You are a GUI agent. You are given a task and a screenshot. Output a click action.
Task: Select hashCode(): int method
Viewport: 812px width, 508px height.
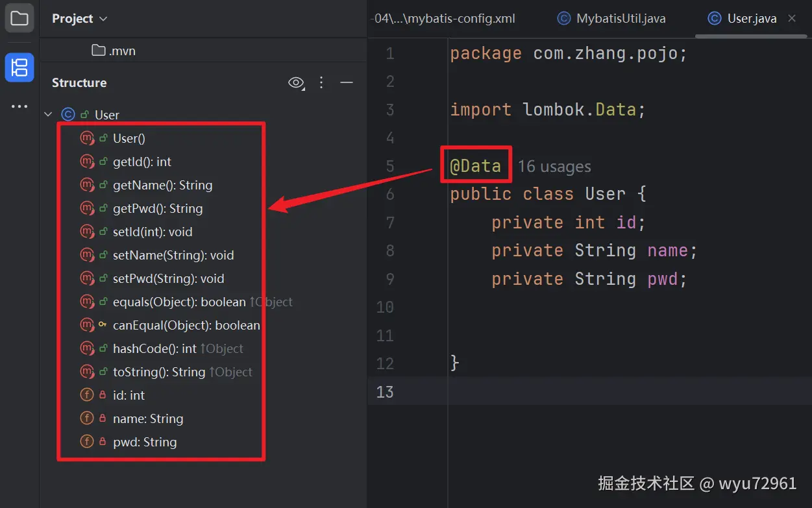[154, 348]
